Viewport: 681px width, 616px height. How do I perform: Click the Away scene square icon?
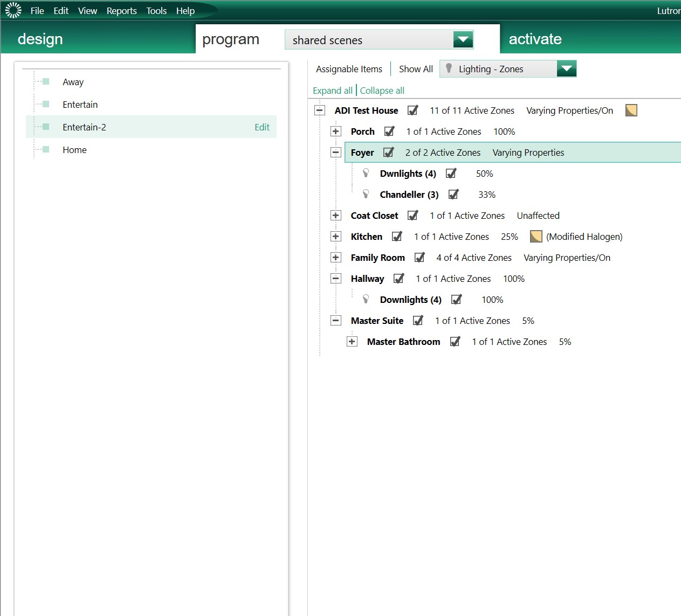pos(46,81)
